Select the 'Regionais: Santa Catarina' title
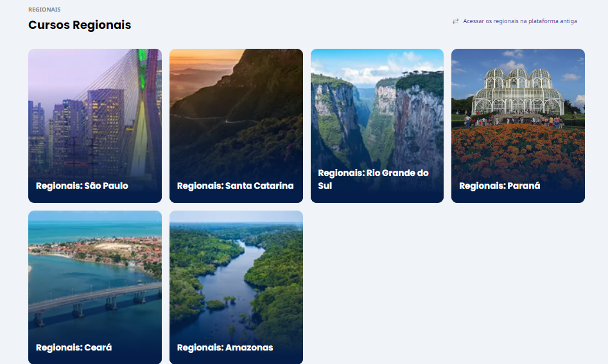Screen dimensions: 608x364 (236, 186)
